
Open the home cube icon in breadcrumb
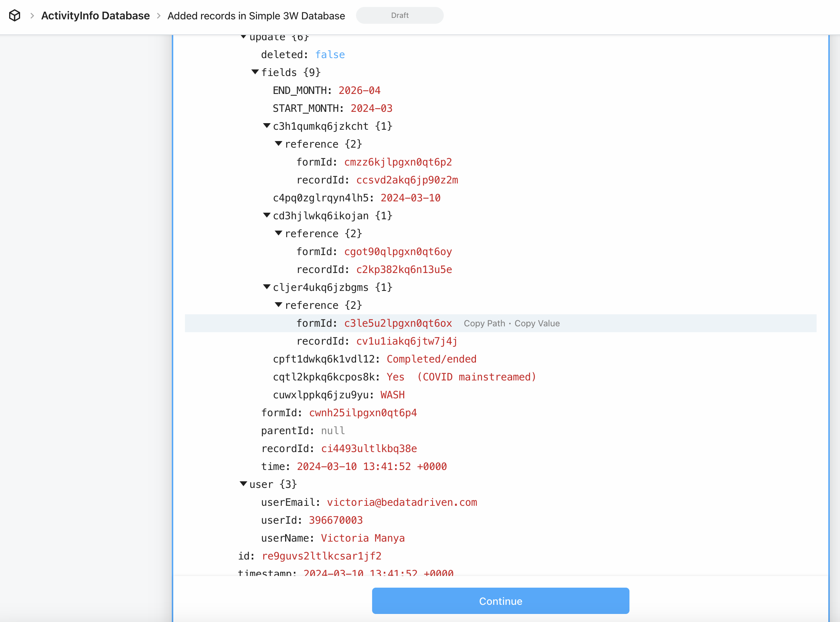coord(14,15)
